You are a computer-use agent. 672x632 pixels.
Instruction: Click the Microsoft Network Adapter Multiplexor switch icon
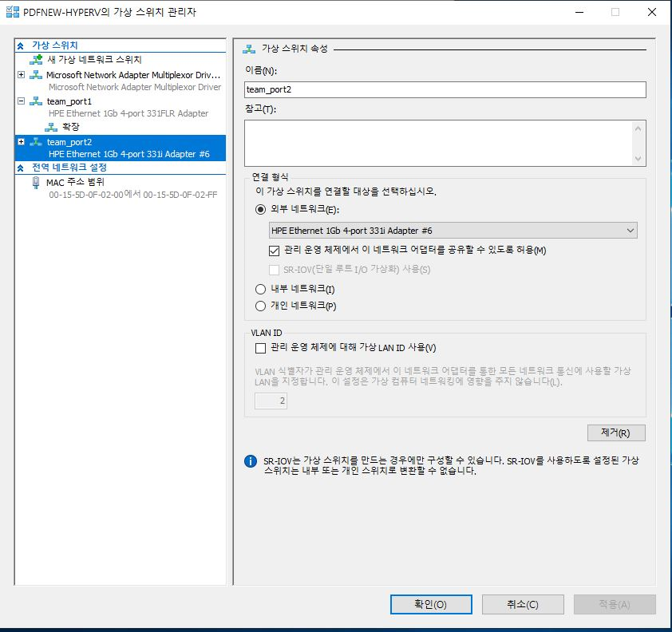point(36,75)
